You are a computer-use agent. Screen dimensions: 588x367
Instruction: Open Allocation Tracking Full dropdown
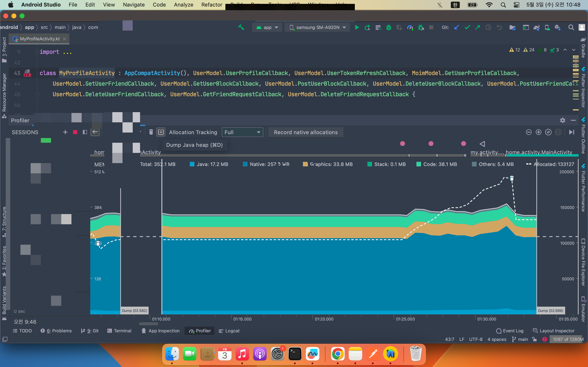pyautogui.click(x=242, y=132)
